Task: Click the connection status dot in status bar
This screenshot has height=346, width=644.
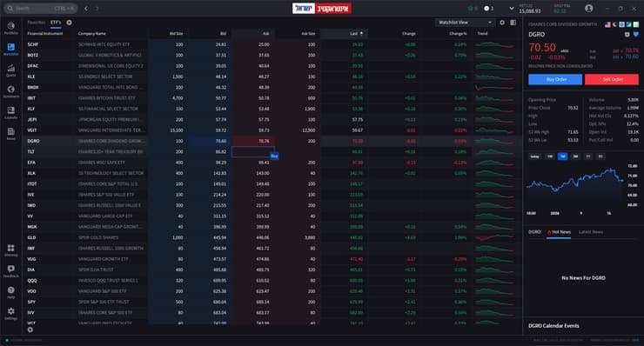Action: tap(7, 340)
